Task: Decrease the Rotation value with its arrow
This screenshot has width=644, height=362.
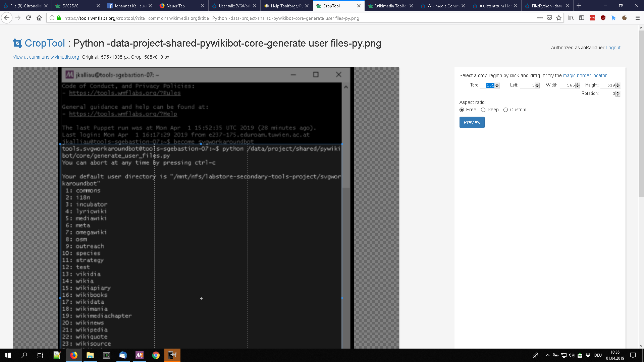Action: pyautogui.click(x=618, y=95)
